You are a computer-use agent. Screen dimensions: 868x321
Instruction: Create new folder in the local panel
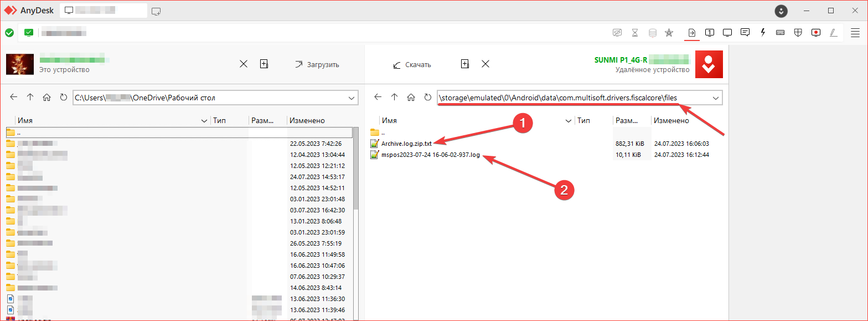[x=264, y=64]
